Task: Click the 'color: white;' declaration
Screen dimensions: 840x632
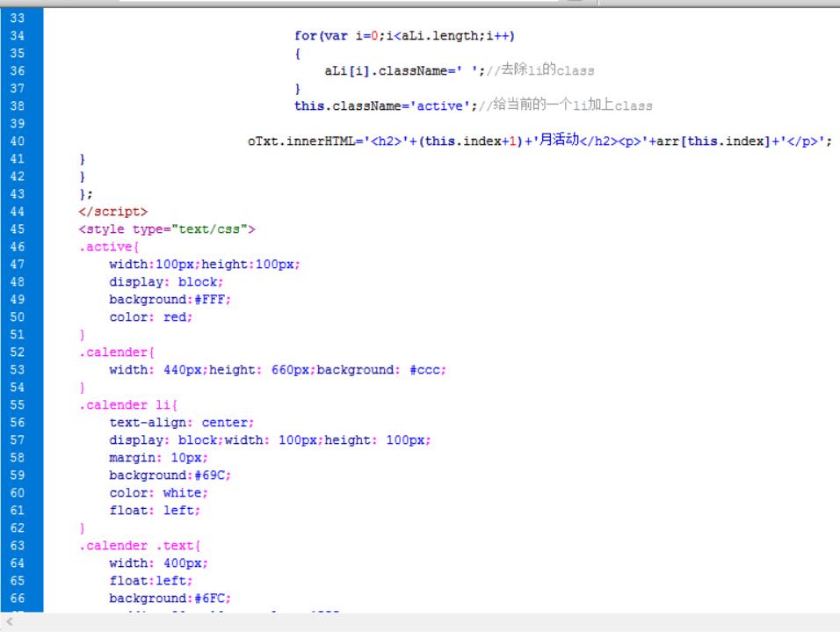Action: click(158, 493)
